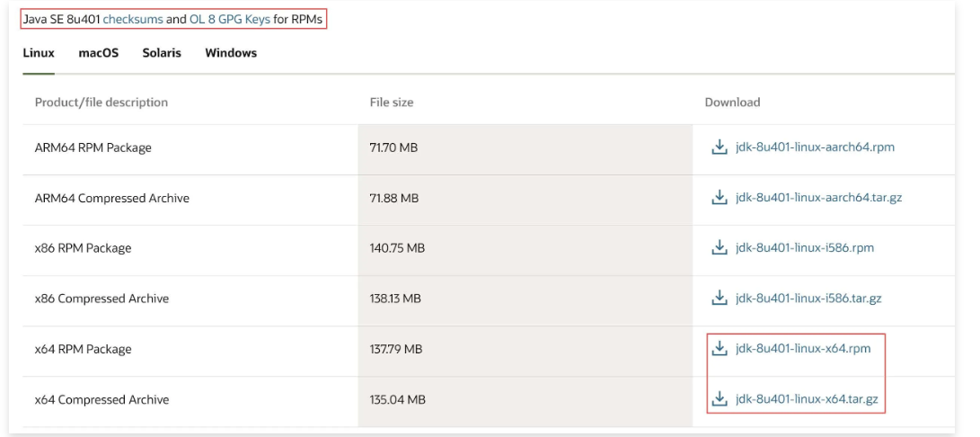Open the Solaris tab
This screenshot has height=437, width=980.
click(162, 53)
